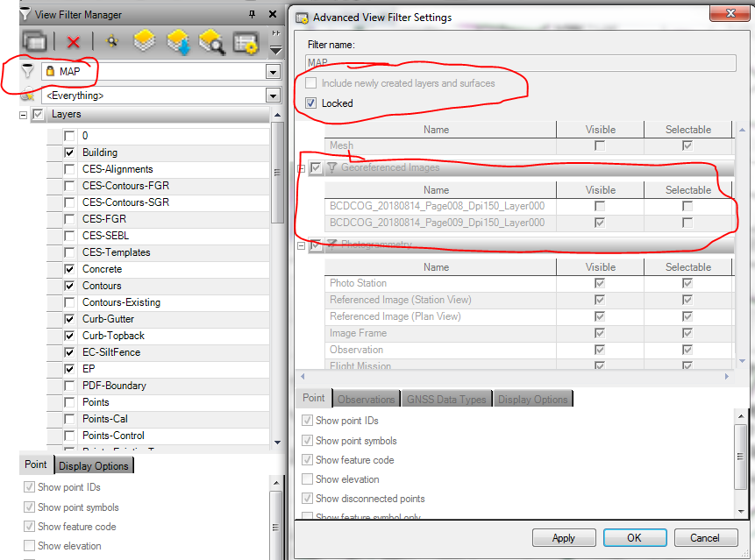Open advanced view filter settings table-gear icon

pos(246,42)
